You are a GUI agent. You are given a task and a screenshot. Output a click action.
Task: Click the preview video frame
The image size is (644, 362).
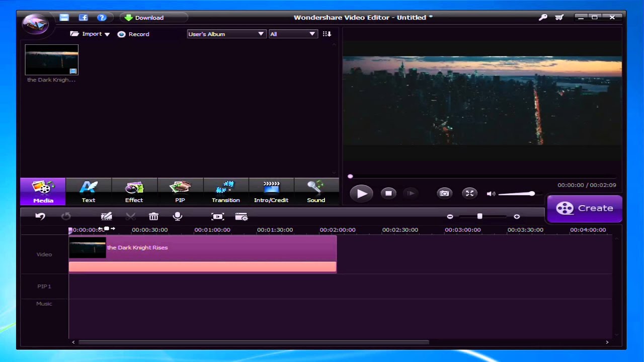[x=482, y=101]
